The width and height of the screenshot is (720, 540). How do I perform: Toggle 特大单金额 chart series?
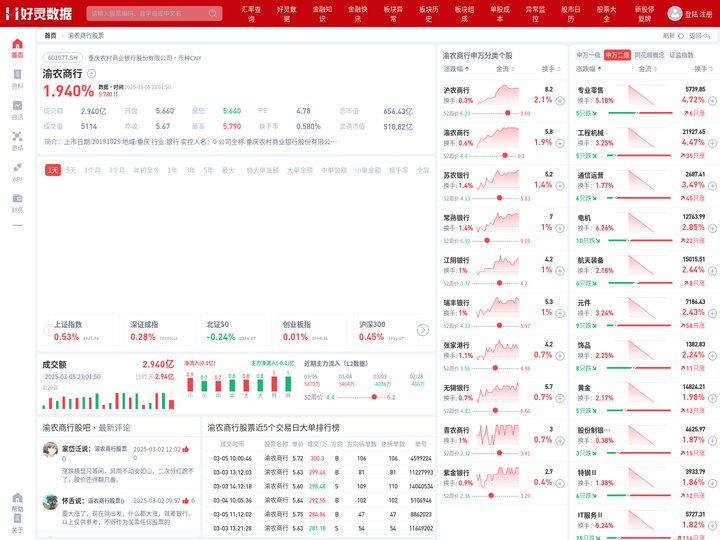[263, 170]
